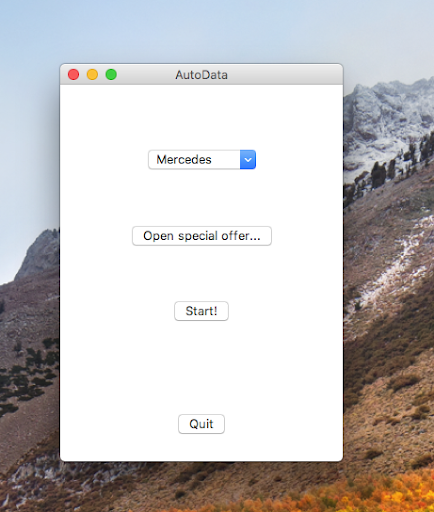
Task: Launch the special offer dialog
Action: [x=202, y=236]
